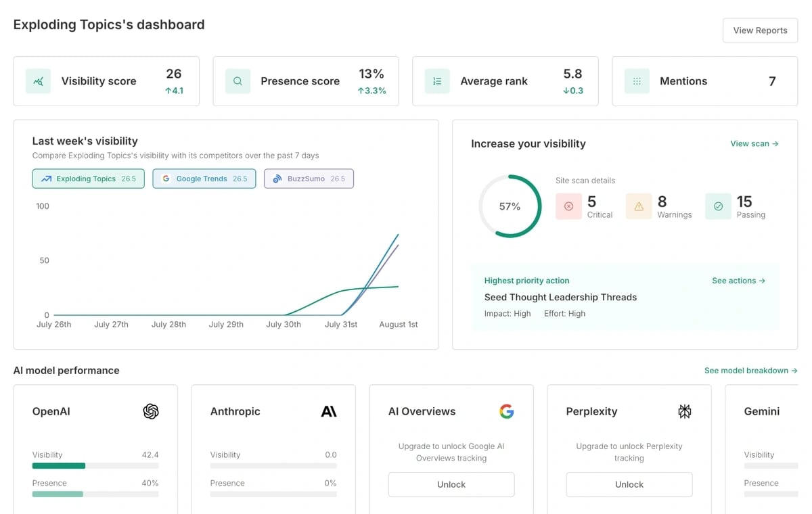The image size is (812, 514).
Task: Click the "Increase your visibility" heading
Action: click(528, 143)
